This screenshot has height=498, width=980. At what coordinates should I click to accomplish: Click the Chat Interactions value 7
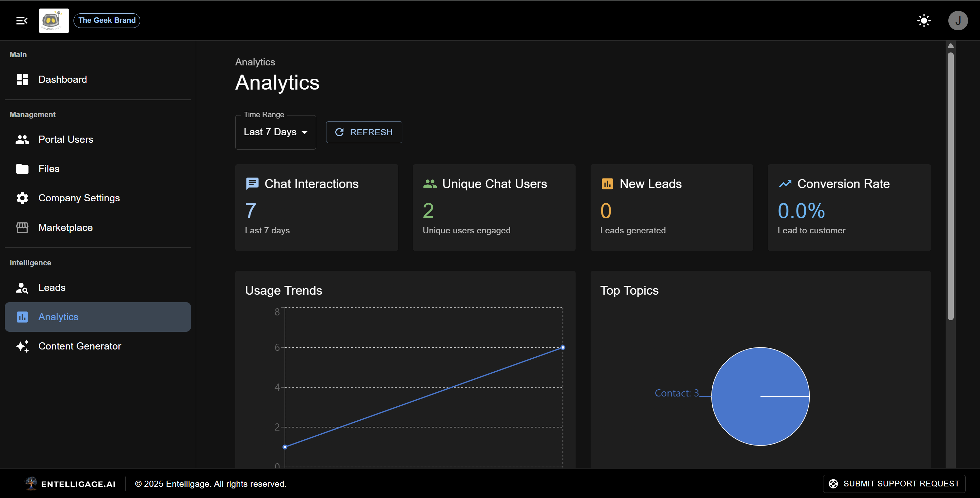(251, 211)
